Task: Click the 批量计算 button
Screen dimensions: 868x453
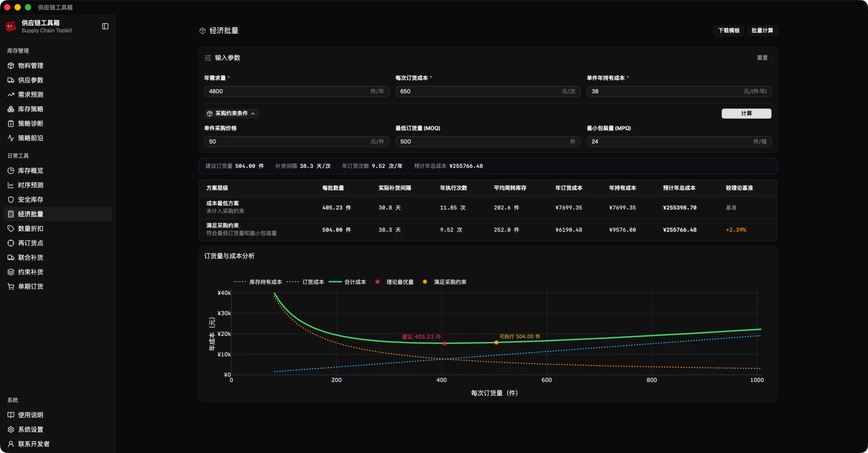Action: pos(762,30)
